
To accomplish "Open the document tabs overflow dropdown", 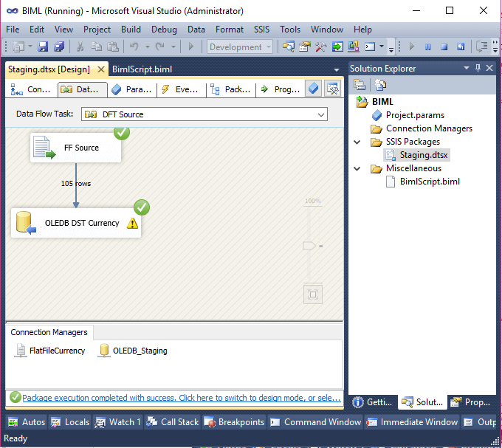I will point(337,70).
